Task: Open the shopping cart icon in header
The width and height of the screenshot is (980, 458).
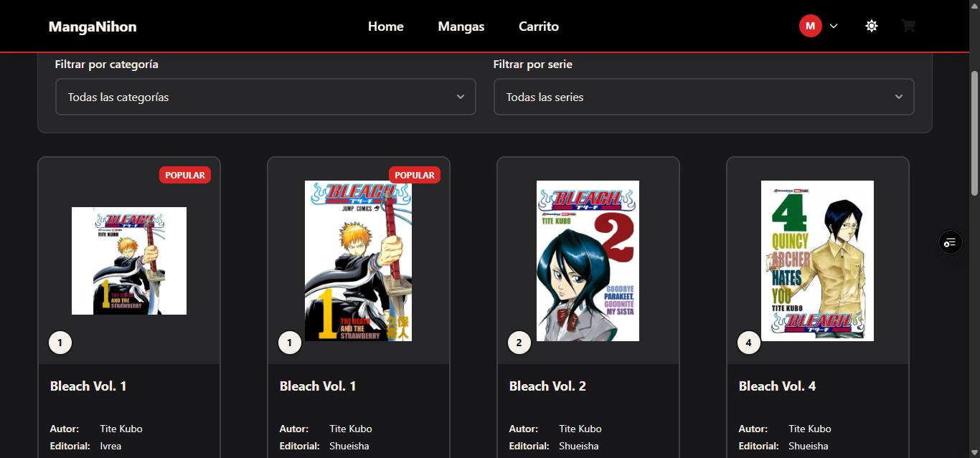Action: pos(908,26)
